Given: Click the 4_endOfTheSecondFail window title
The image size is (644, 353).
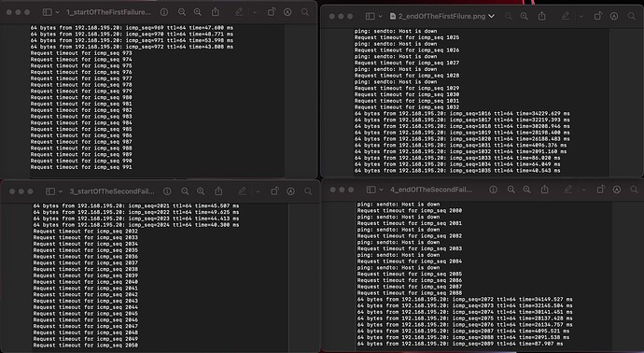Looking at the screenshot, I should point(431,190).
